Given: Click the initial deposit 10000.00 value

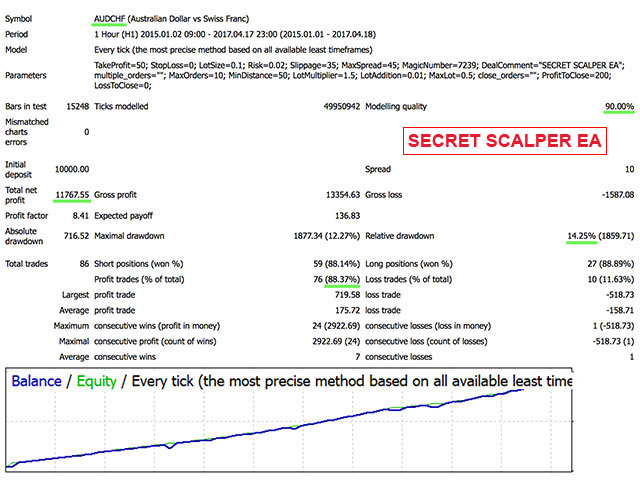Looking at the screenshot, I should [x=68, y=170].
